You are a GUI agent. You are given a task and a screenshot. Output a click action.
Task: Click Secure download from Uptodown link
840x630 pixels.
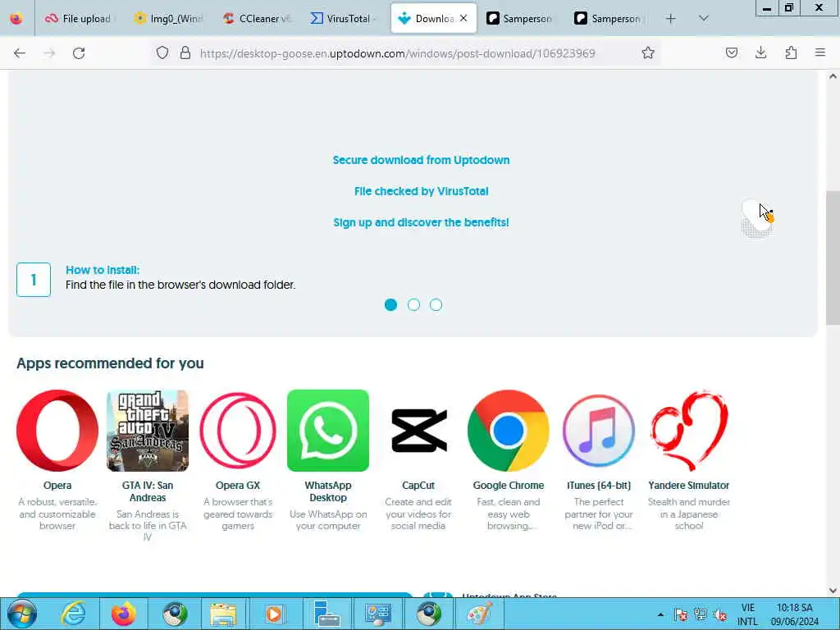click(421, 160)
